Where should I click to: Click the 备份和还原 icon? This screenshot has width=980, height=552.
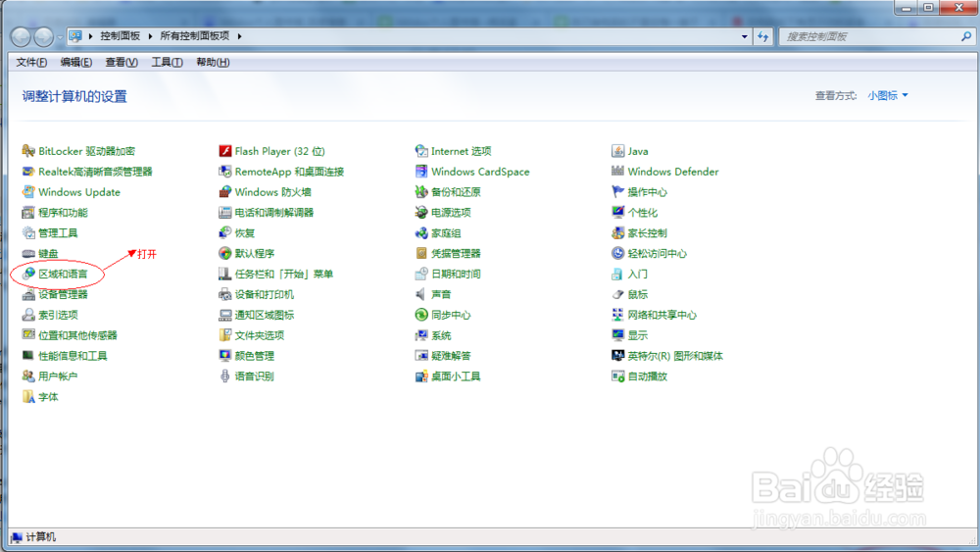pos(421,192)
